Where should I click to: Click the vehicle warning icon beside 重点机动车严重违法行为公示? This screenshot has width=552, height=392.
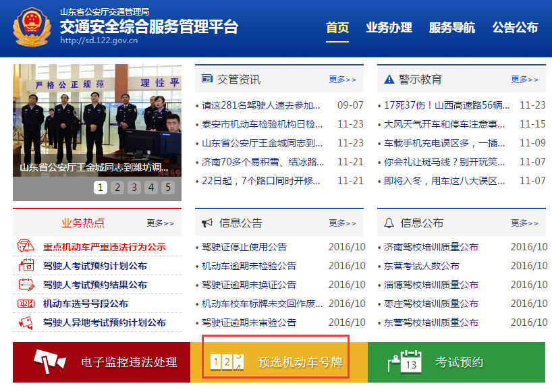(26, 246)
